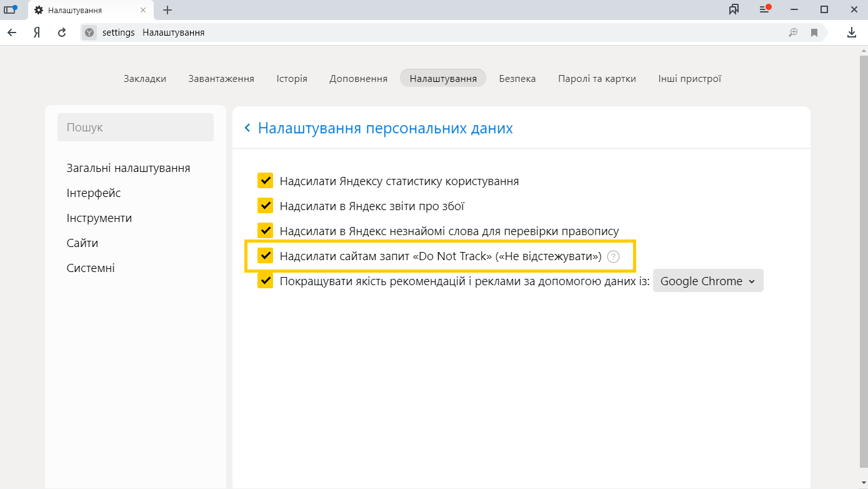Go to the Безпека tab
868x489 pixels.
tap(517, 78)
